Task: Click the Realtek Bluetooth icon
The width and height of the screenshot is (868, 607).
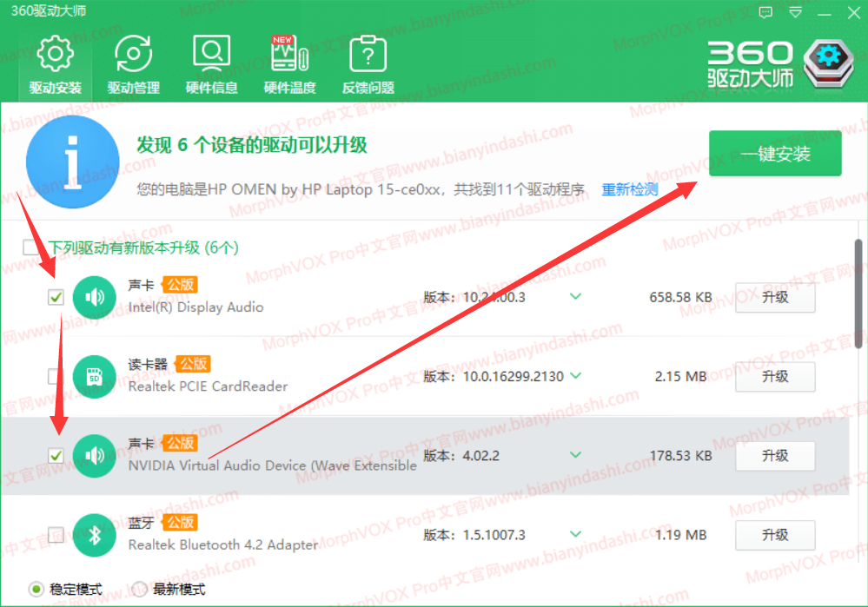Action: coord(94,535)
